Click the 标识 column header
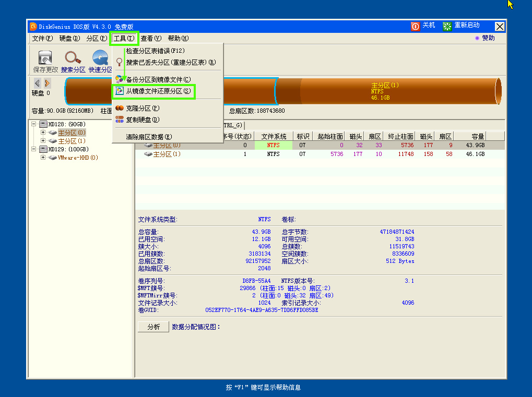This screenshot has height=397, width=532. click(303, 136)
